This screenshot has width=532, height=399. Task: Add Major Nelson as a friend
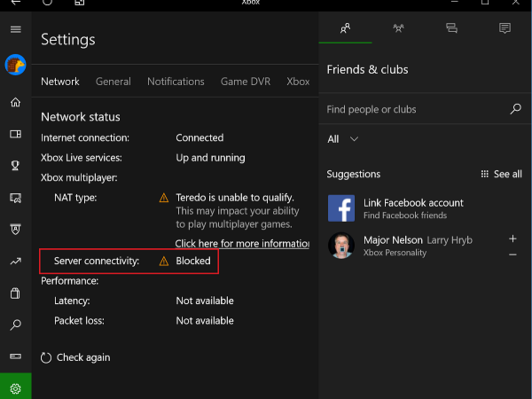point(512,239)
